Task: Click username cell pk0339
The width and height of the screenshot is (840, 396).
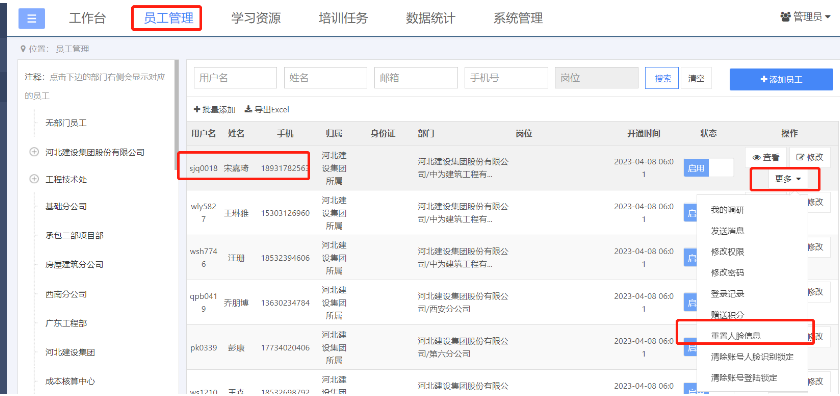Action: (x=204, y=347)
